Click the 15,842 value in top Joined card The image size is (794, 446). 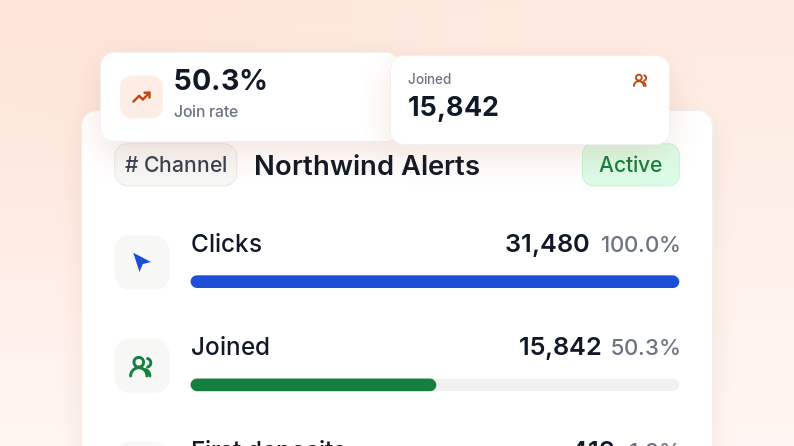(x=453, y=107)
